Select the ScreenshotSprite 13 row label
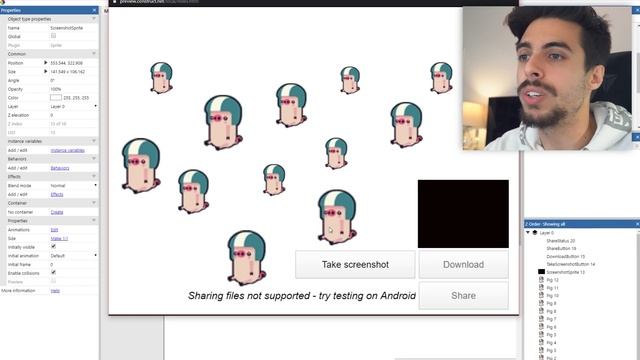Viewport: 640px width, 360px height. pos(565,272)
